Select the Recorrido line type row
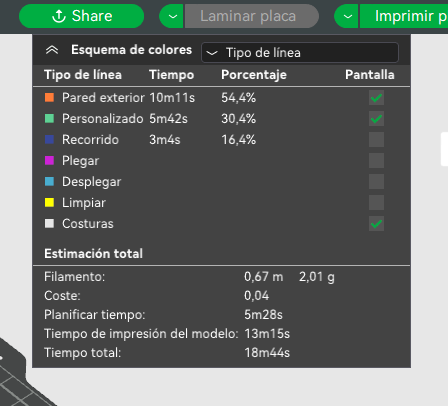 pos(221,140)
